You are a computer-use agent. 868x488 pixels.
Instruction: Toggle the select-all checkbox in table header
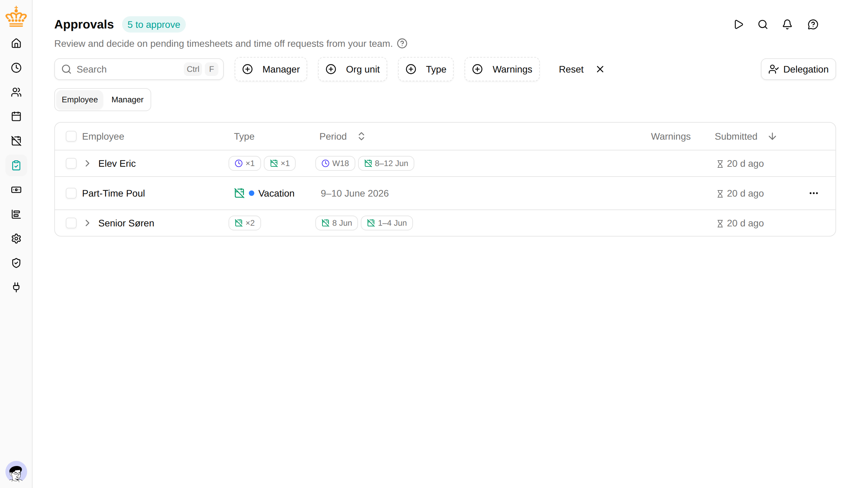(x=71, y=136)
